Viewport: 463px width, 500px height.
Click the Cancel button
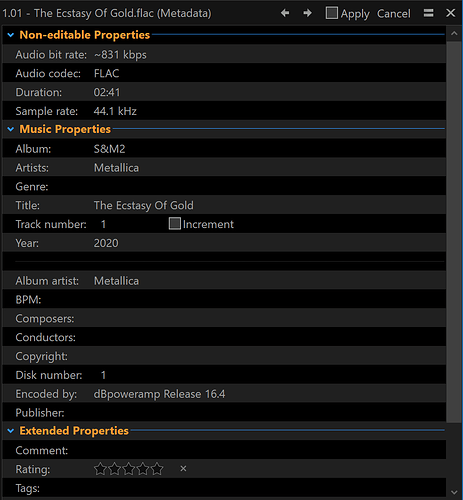point(394,14)
